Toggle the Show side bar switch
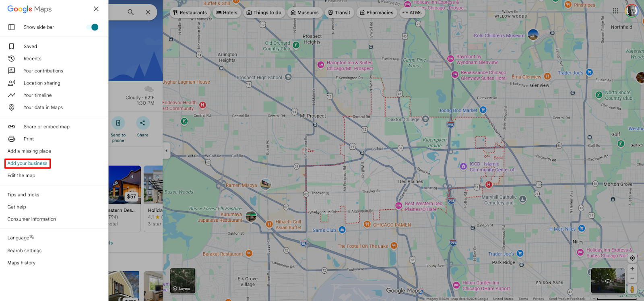 point(93,27)
